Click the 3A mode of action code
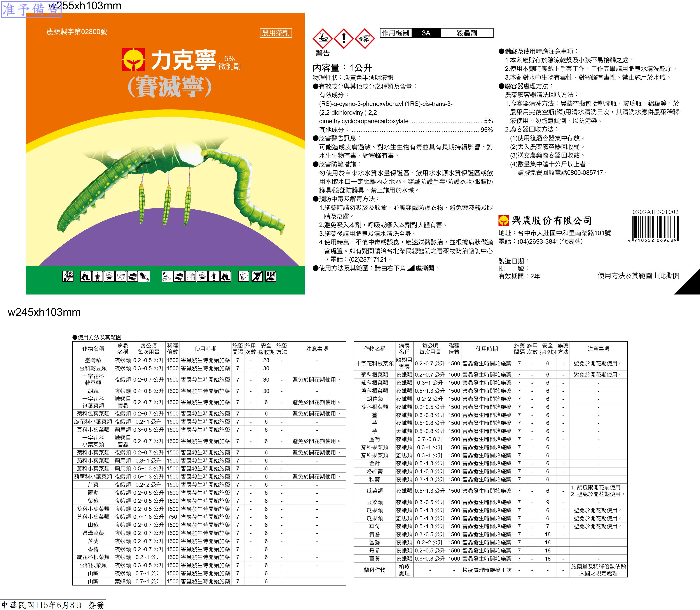 tap(426, 33)
